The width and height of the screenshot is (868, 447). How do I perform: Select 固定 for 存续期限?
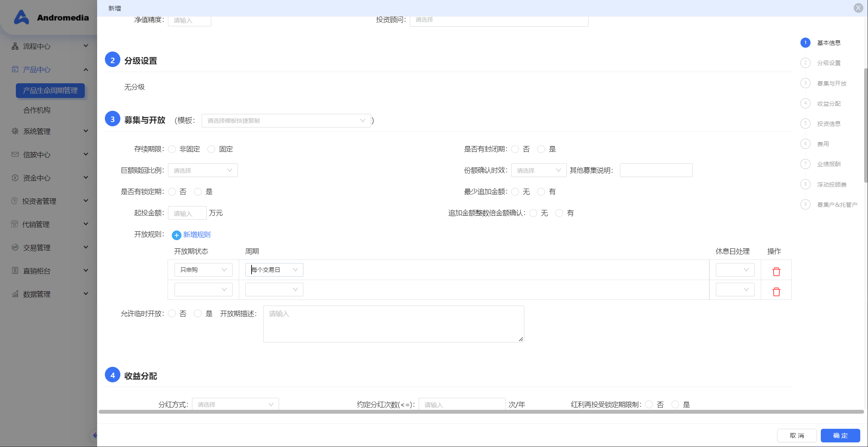pyautogui.click(x=211, y=149)
